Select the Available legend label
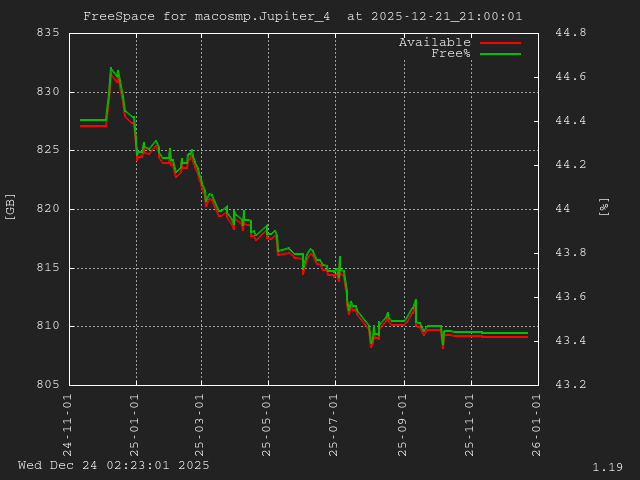The height and width of the screenshot is (480, 640). click(434, 42)
